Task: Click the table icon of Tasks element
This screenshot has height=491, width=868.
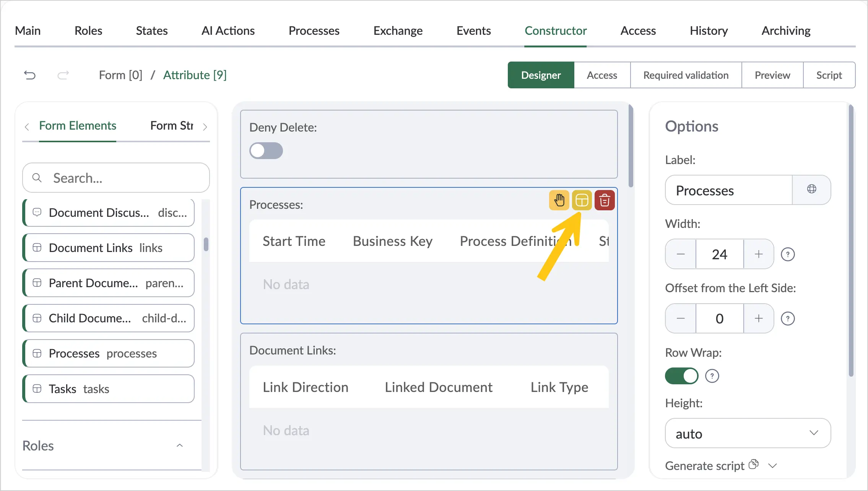Action: pos(37,389)
